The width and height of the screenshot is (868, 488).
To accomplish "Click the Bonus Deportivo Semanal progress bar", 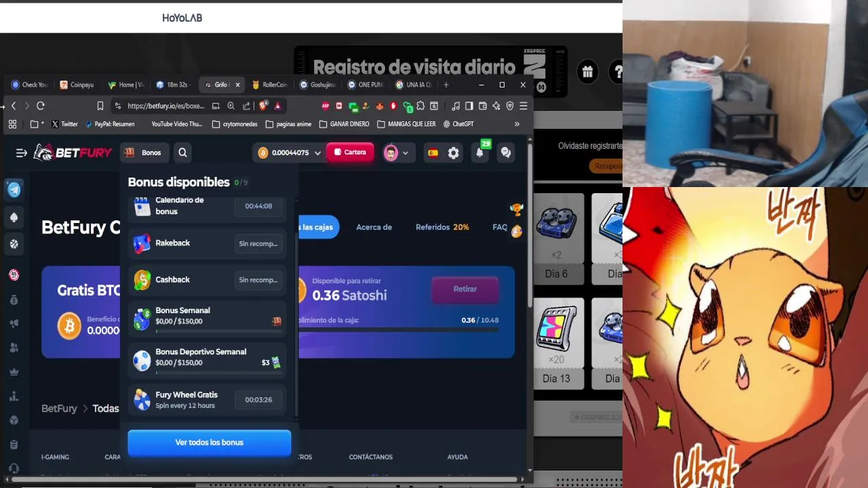I will pyautogui.click(x=218, y=372).
